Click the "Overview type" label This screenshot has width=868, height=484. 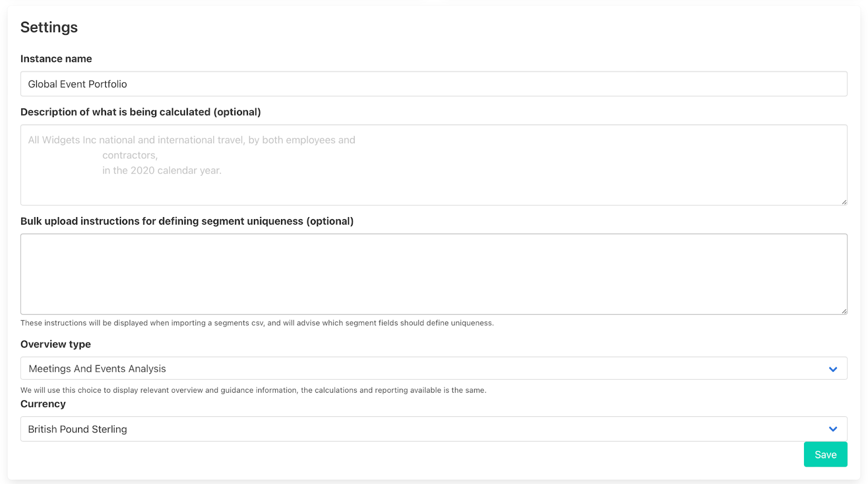(56, 344)
